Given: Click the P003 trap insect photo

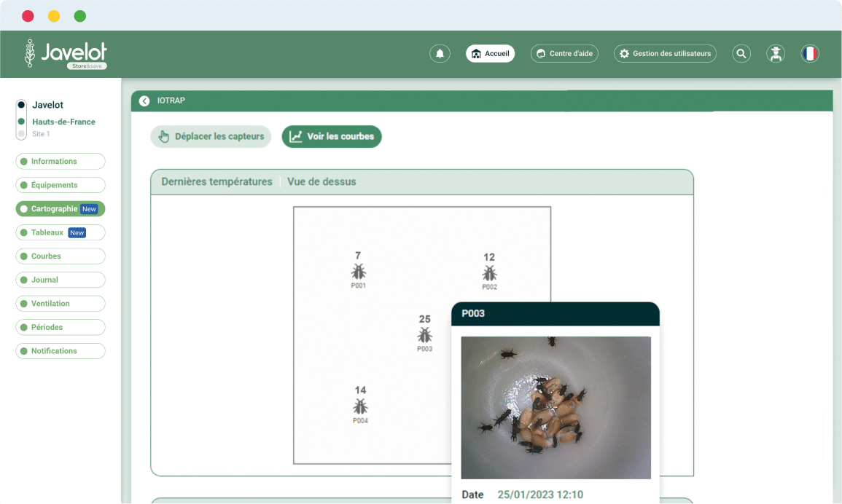Looking at the screenshot, I should (556, 407).
